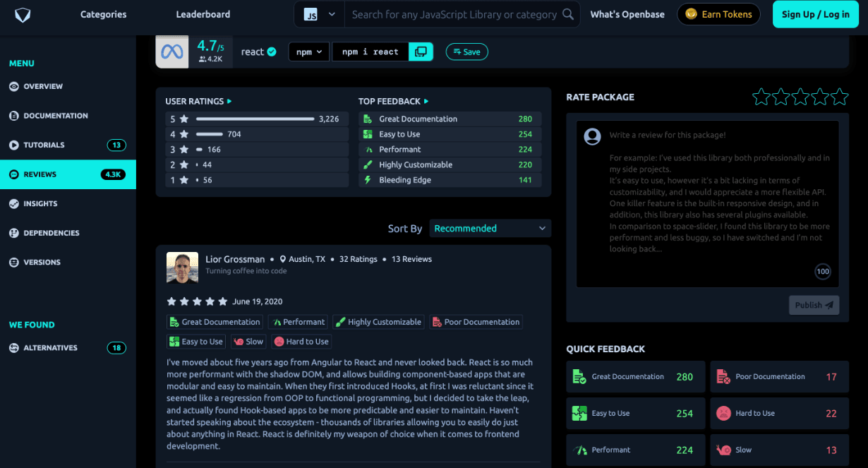Click the write a review text area
The width and height of the screenshot is (868, 468).
coord(708,204)
